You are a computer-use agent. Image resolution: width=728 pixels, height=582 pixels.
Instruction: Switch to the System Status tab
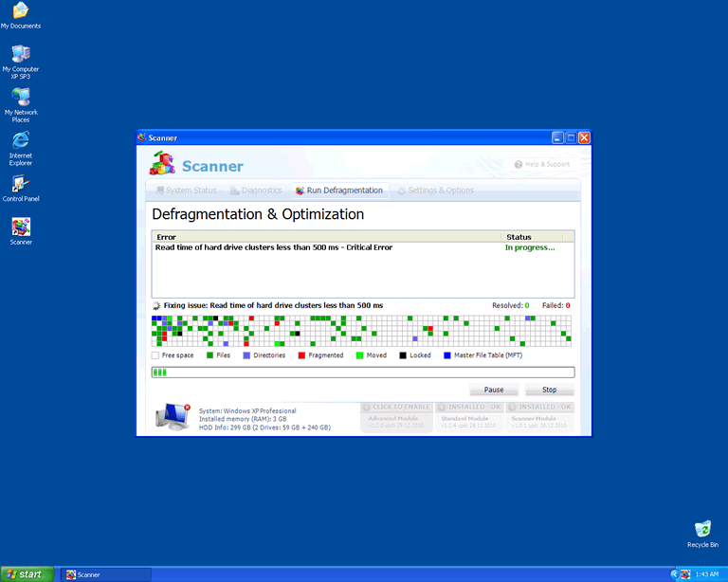pos(185,191)
